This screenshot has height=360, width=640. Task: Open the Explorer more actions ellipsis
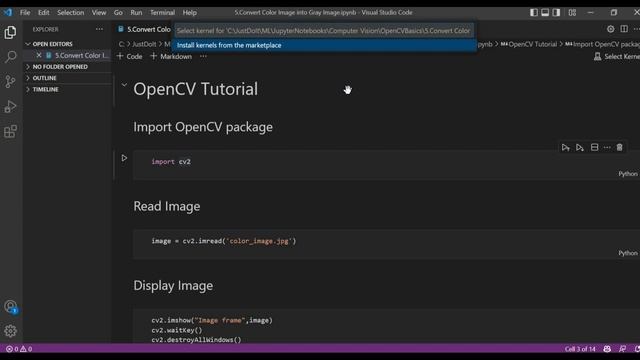[99, 29]
